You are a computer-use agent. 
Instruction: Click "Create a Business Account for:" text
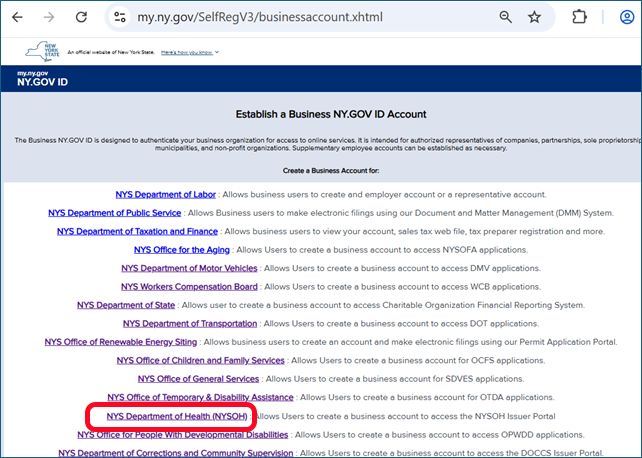[331, 171]
